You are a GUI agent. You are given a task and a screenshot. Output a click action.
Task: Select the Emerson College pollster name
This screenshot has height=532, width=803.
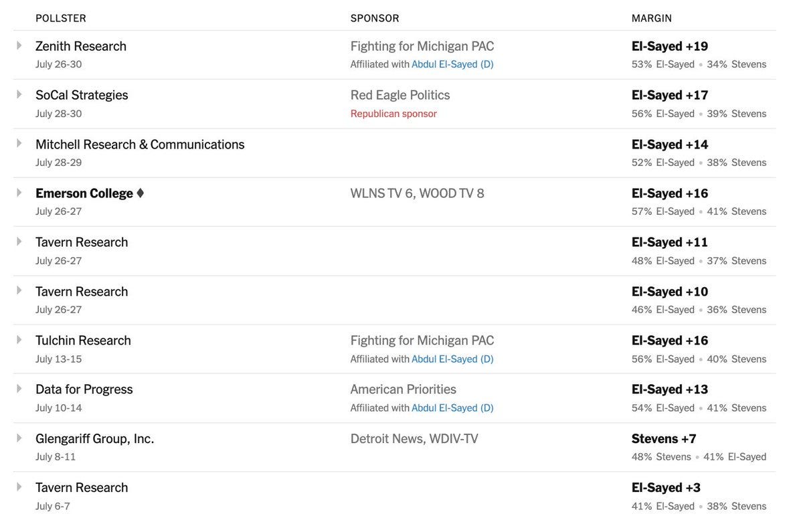(x=84, y=193)
